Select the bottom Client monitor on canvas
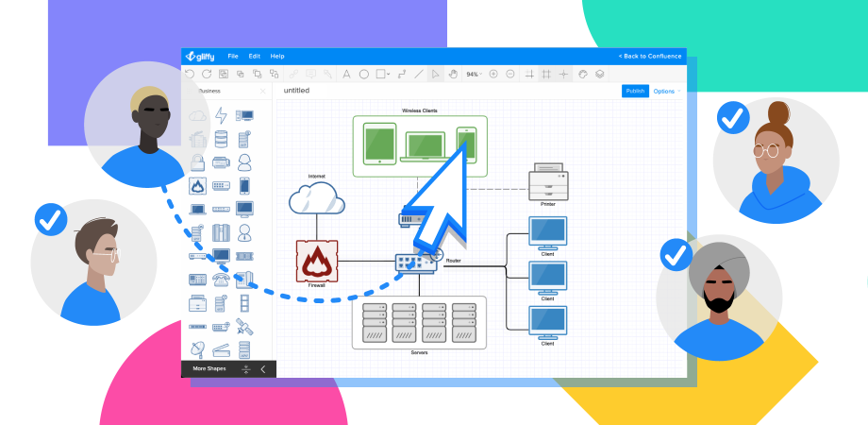Screen dimensions: 868x425 tap(547, 322)
